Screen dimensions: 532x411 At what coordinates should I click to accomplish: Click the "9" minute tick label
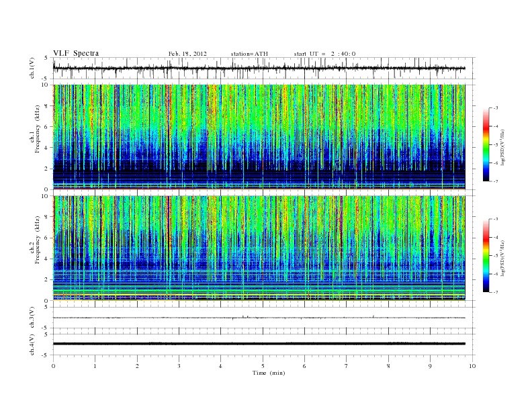pyautogui.click(x=430, y=366)
